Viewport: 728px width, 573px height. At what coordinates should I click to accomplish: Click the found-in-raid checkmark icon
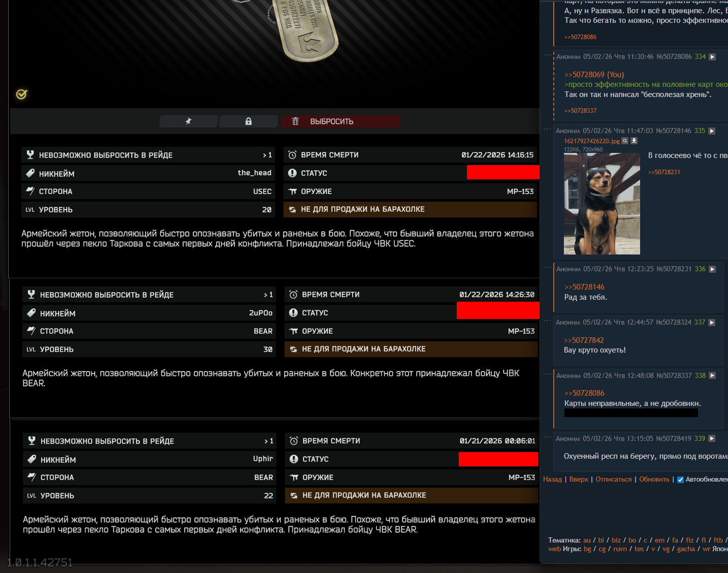(x=21, y=94)
